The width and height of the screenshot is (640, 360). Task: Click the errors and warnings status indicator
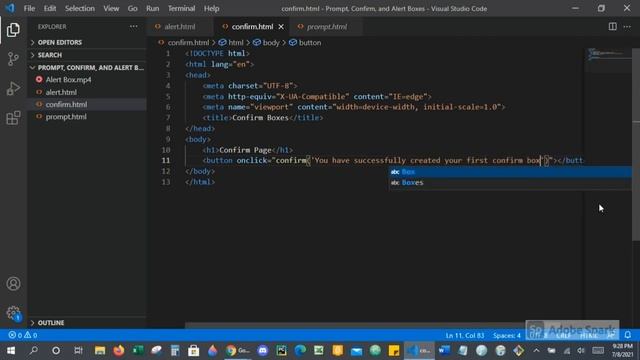tap(23, 335)
